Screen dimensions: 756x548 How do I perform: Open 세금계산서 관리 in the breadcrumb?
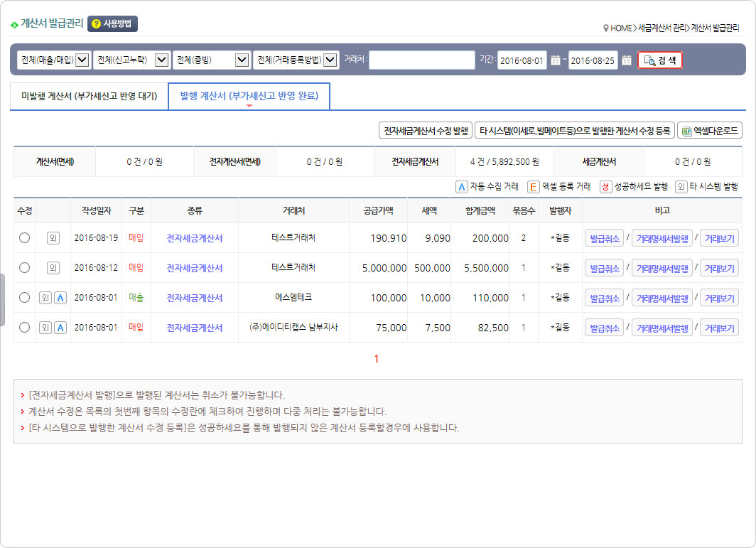(x=661, y=28)
